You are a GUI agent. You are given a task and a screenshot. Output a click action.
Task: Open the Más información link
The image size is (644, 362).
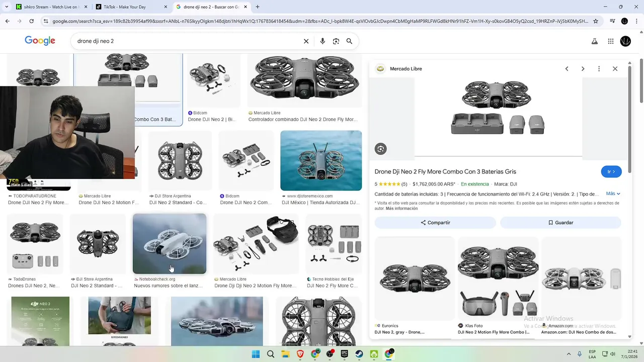401,208
